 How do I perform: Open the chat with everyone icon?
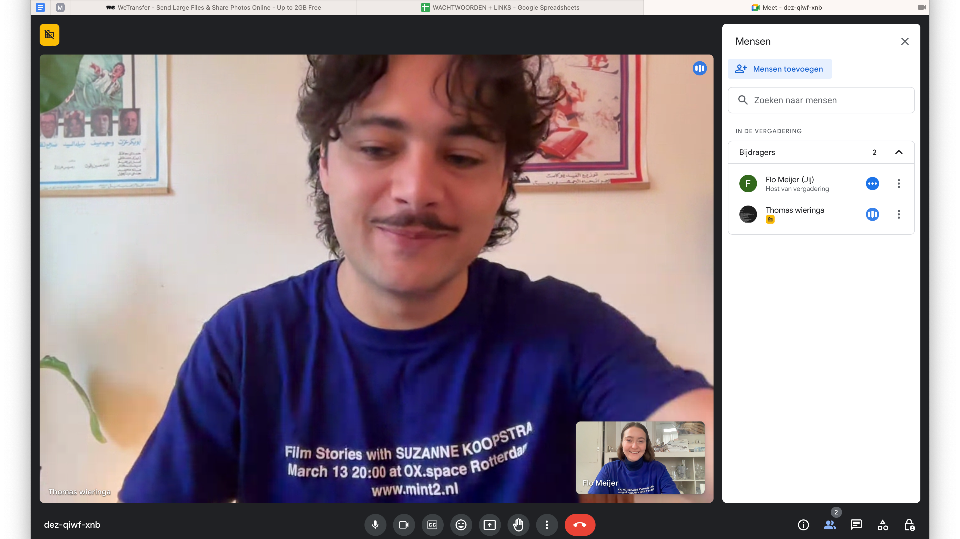coord(857,525)
